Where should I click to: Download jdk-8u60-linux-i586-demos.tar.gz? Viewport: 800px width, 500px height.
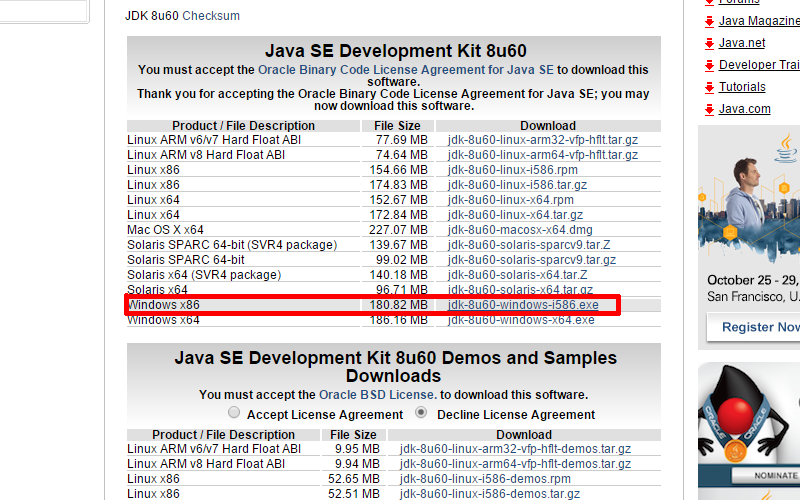click(x=490, y=493)
